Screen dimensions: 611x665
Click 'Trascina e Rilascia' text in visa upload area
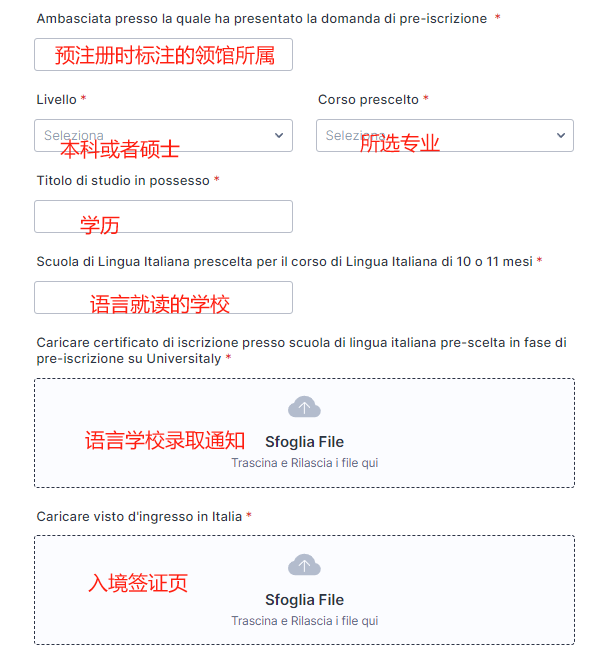tap(304, 621)
